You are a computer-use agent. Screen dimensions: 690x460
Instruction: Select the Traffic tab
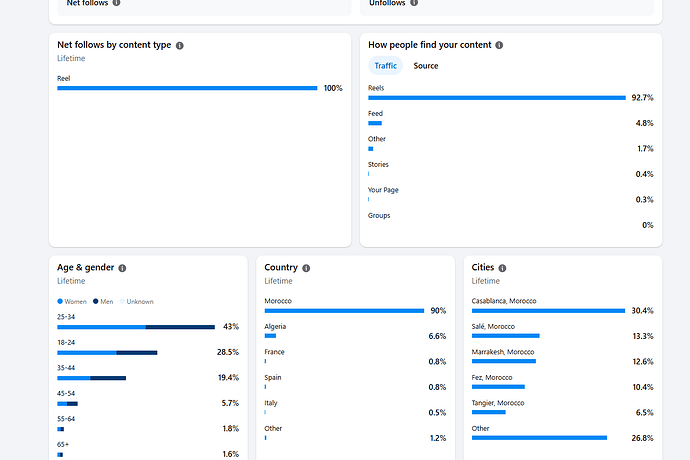pos(385,66)
